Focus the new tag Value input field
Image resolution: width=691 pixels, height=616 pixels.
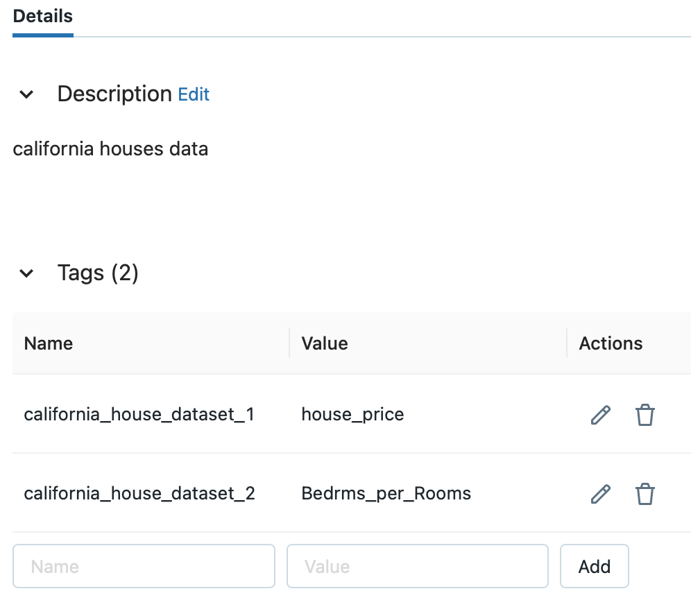pyautogui.click(x=418, y=566)
